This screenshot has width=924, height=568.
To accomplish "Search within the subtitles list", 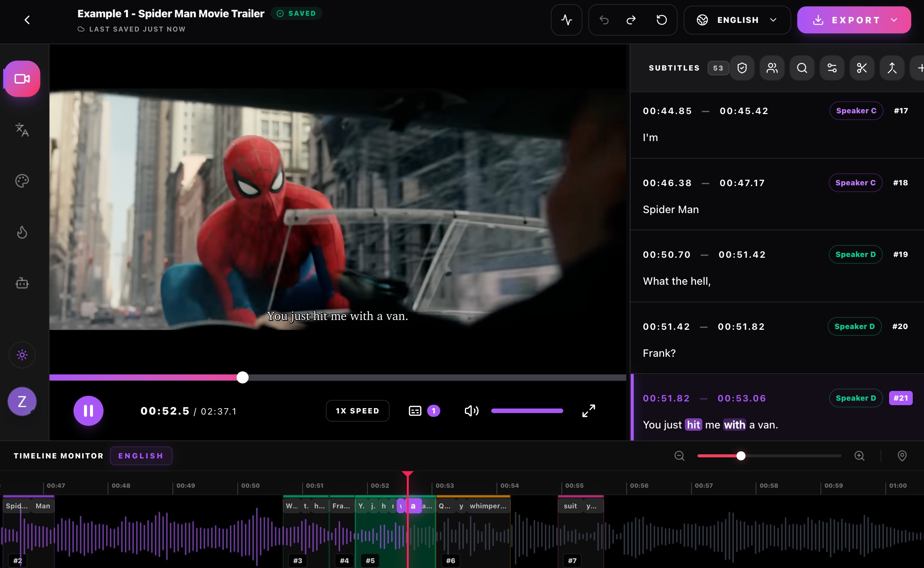I will (x=802, y=68).
